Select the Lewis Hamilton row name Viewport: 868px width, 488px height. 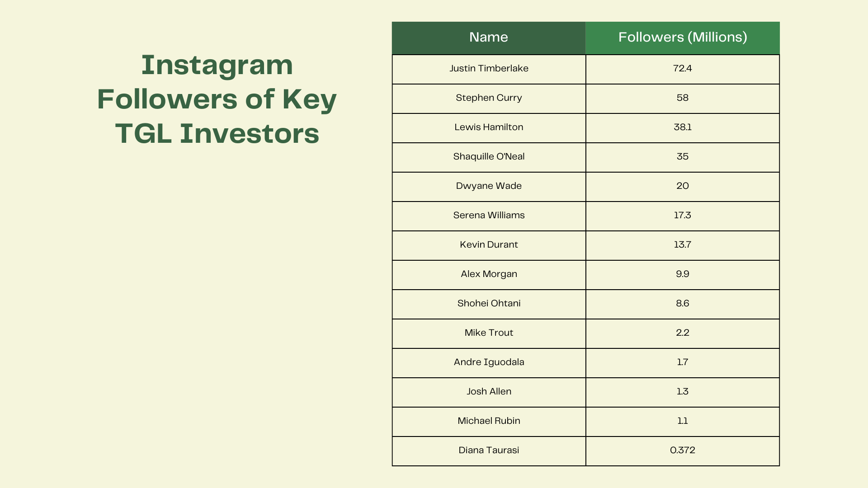pyautogui.click(x=489, y=127)
